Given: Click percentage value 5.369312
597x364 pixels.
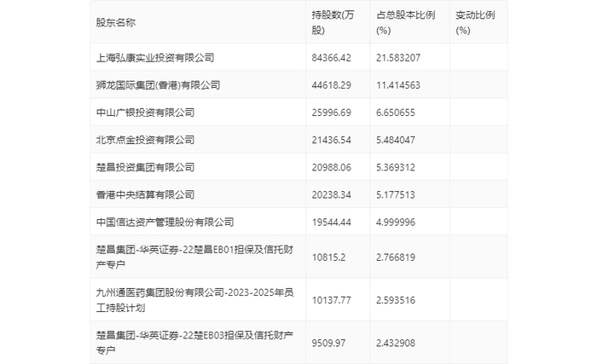Looking at the screenshot, I should tap(396, 168).
